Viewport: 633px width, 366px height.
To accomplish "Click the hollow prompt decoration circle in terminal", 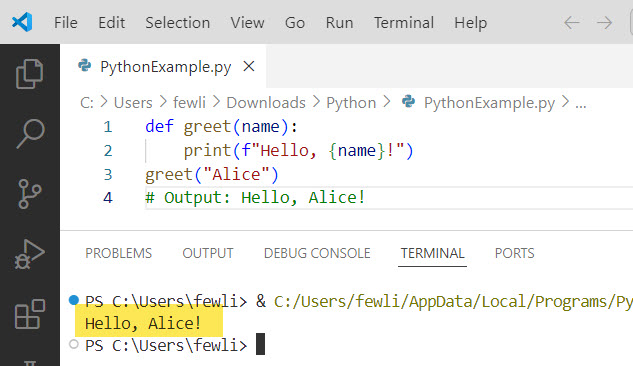I will pyautogui.click(x=74, y=344).
